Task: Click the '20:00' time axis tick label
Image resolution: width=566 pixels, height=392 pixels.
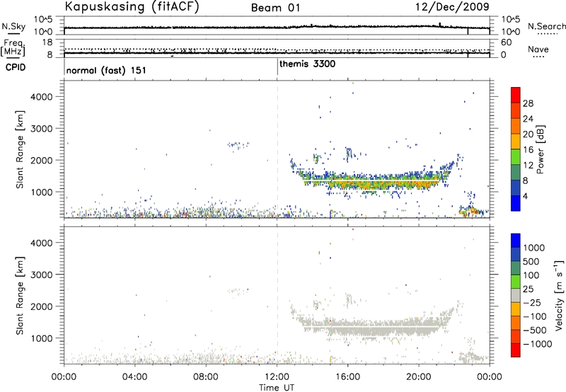Action: pyautogui.click(x=419, y=377)
